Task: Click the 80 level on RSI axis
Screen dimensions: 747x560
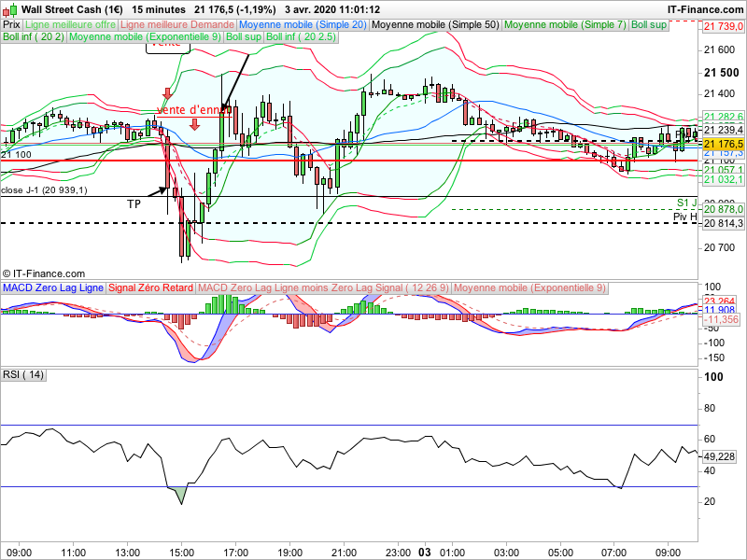Action: click(x=710, y=408)
